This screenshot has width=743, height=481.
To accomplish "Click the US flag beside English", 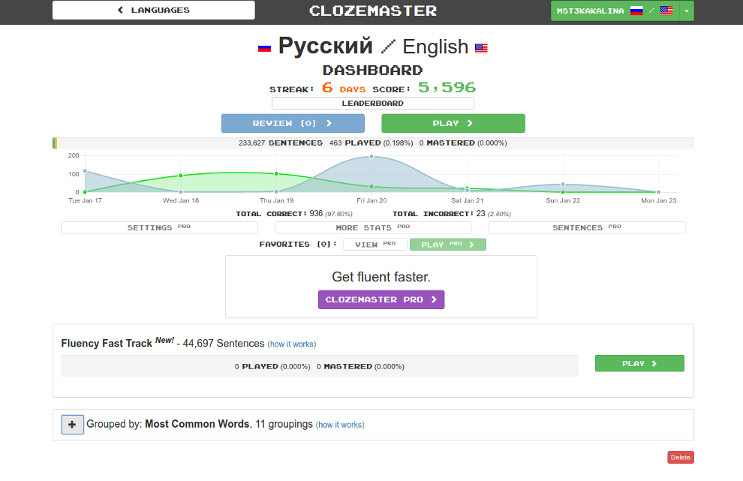I will pyautogui.click(x=481, y=48).
